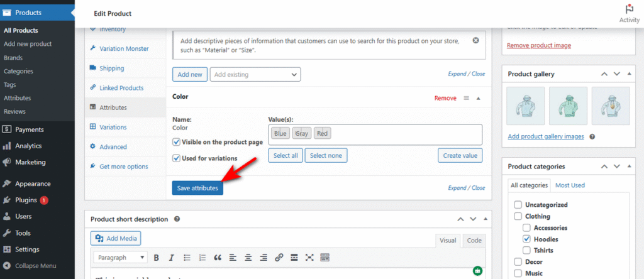Click the Marketing megaphone icon
644x279 pixels.
pos(6,163)
